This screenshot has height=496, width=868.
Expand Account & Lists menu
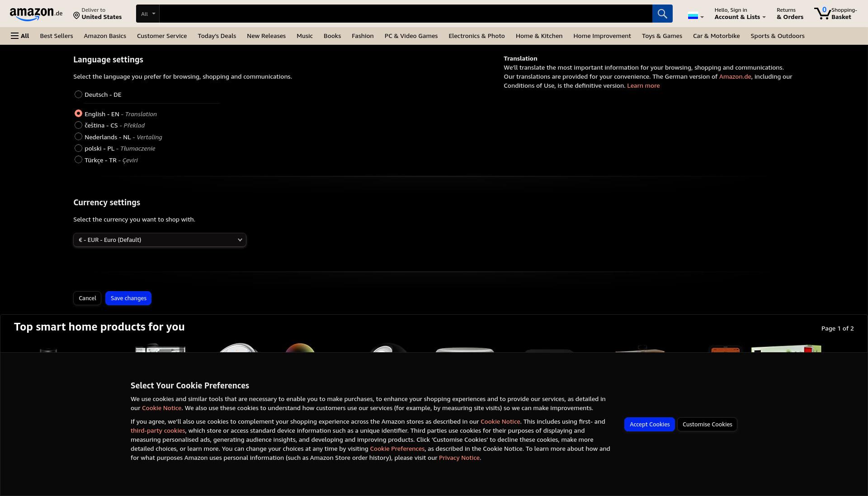[x=740, y=14]
